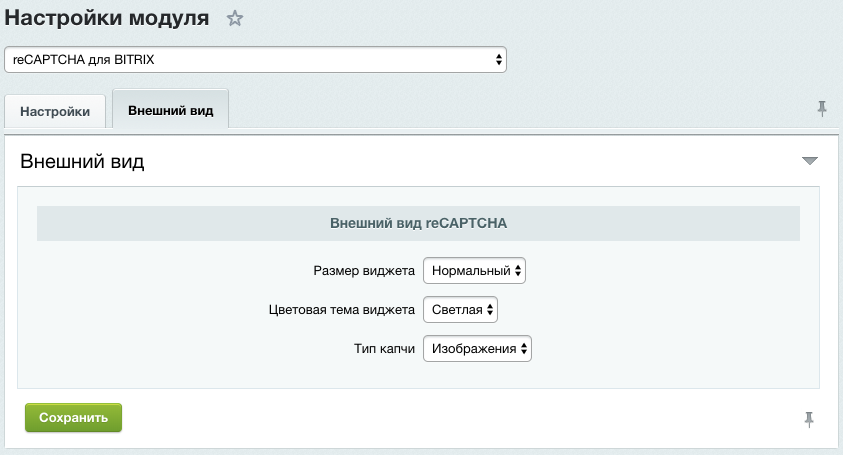Click the pin icon beside Сохранить button
The width and height of the screenshot is (843, 455).
click(x=809, y=420)
